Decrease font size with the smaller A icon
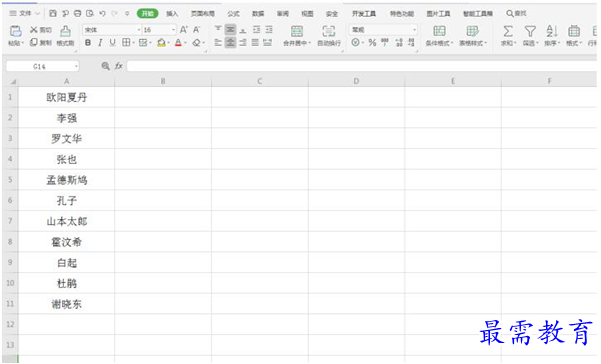This screenshot has width=601, height=364. click(x=197, y=30)
